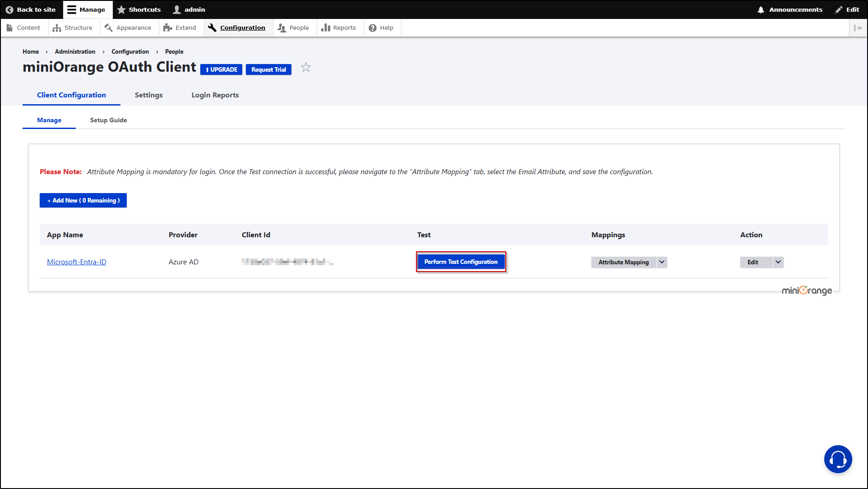Screen dimensions: 868x489
Task: Click the Shortcuts star icon
Action: (120, 9)
